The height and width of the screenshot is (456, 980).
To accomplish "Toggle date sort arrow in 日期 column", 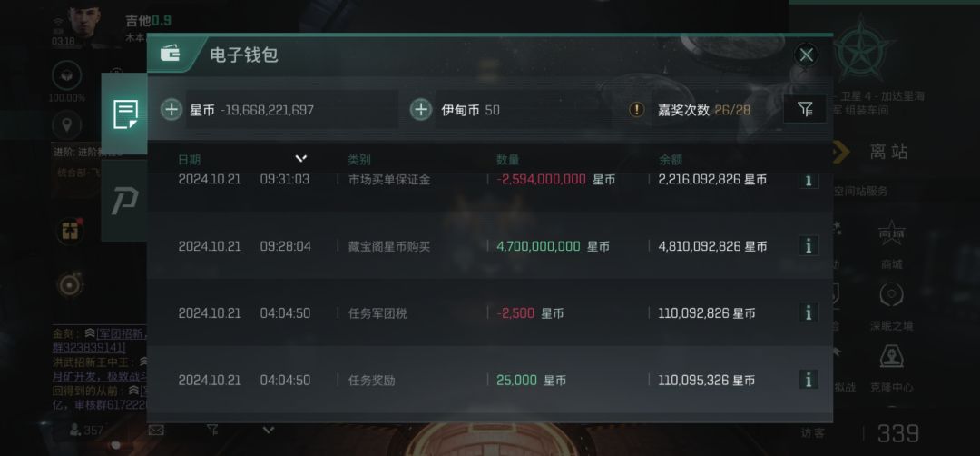I will [x=301, y=158].
